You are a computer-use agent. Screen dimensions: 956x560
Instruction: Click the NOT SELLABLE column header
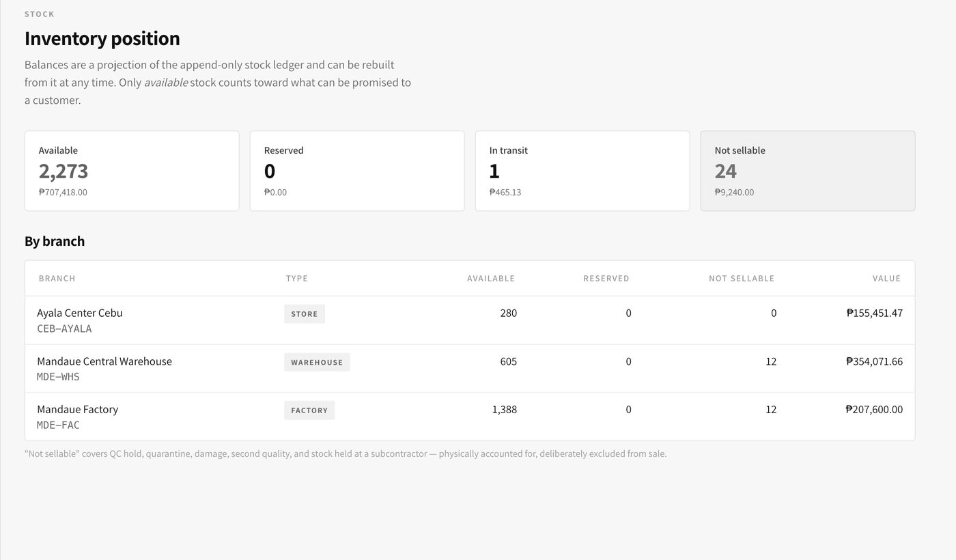(x=742, y=278)
